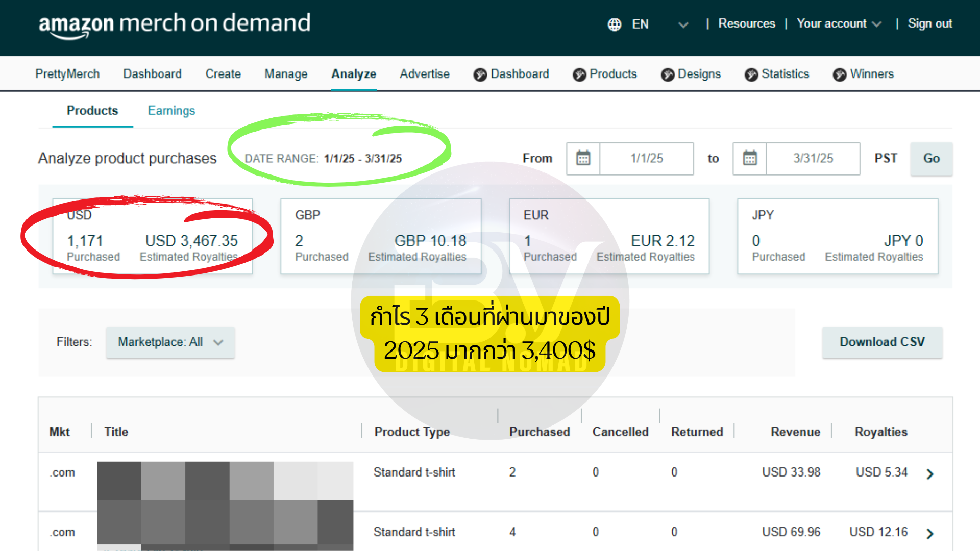Select the Analyze tab

pos(354,74)
